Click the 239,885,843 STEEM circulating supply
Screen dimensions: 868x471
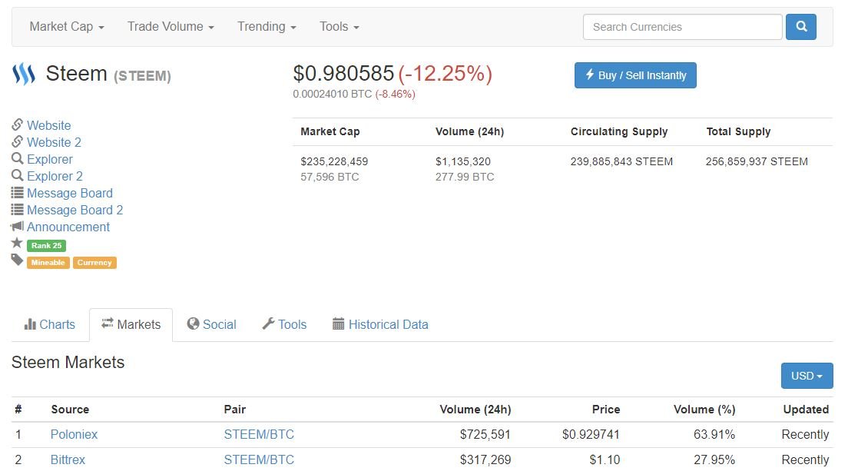[621, 161]
